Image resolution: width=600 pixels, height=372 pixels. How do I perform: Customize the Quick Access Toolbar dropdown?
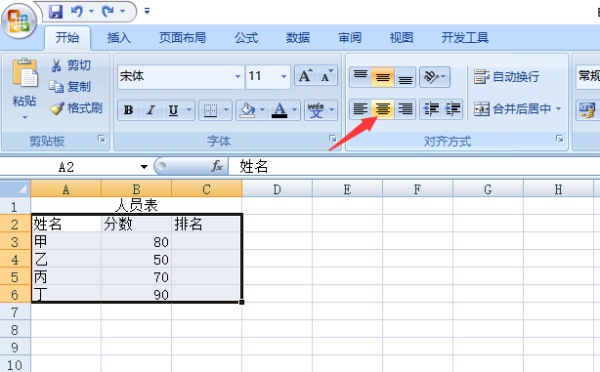[147, 11]
